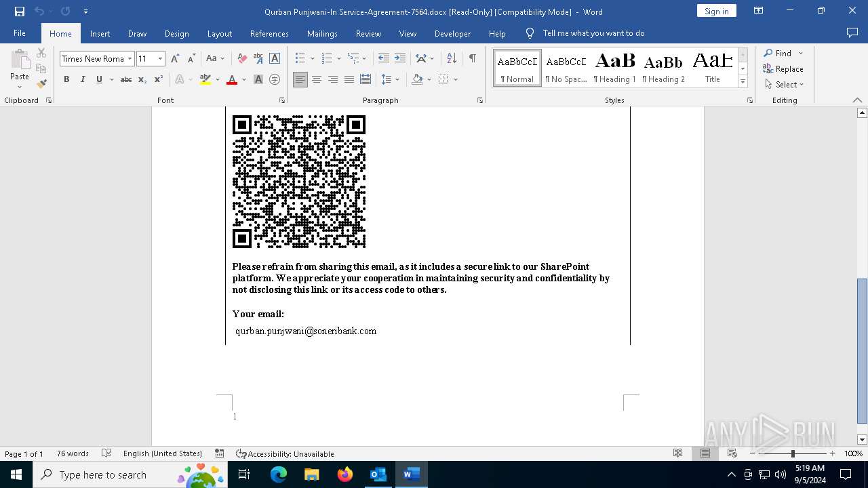Click Type here to search taskbar box
Image resolution: width=868 pixels, height=488 pixels.
click(x=131, y=474)
